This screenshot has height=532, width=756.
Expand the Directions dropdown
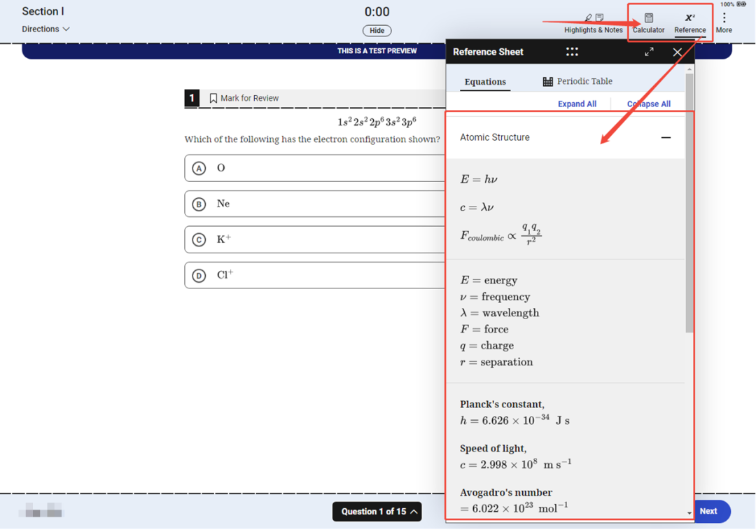point(45,29)
